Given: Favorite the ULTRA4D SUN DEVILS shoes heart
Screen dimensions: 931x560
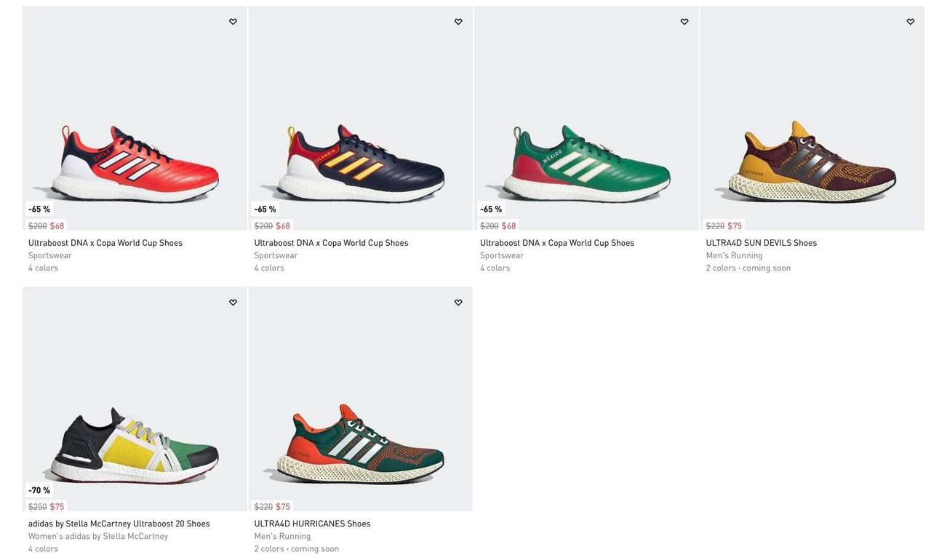Looking at the screenshot, I should coord(910,22).
